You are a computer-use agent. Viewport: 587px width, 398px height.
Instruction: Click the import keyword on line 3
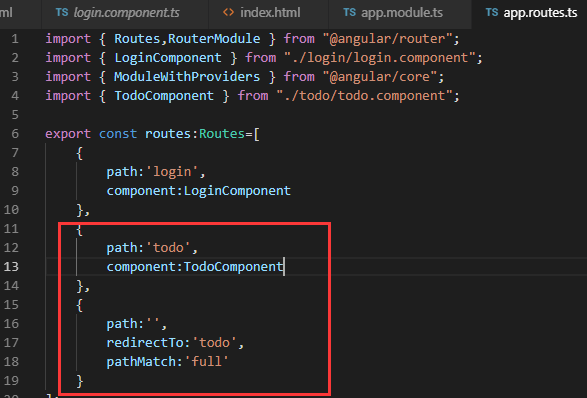(x=68, y=77)
